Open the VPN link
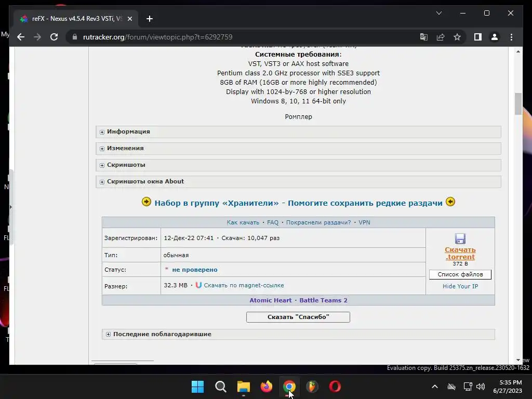 pyautogui.click(x=364, y=222)
